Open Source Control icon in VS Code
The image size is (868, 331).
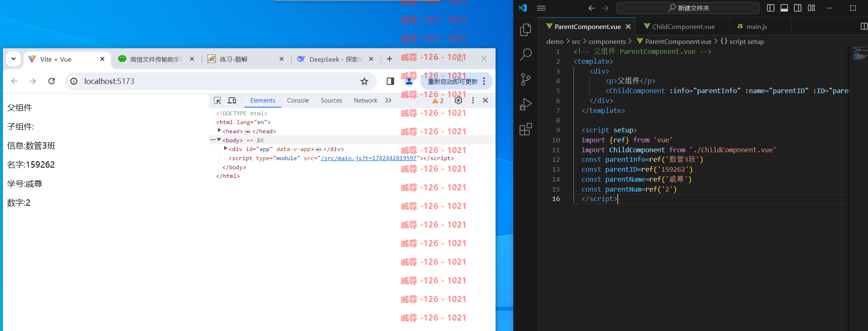click(x=526, y=79)
